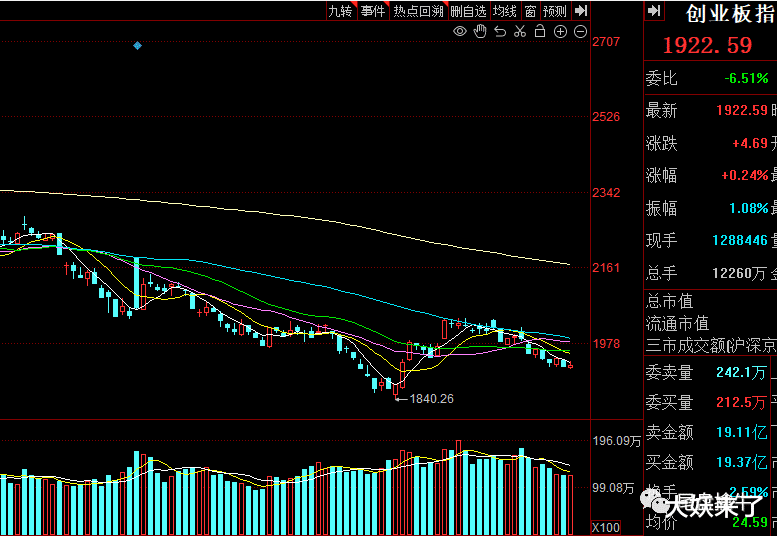777x536 pixels.
Task: Click the 最新 1922.59 row value
Action: point(742,110)
